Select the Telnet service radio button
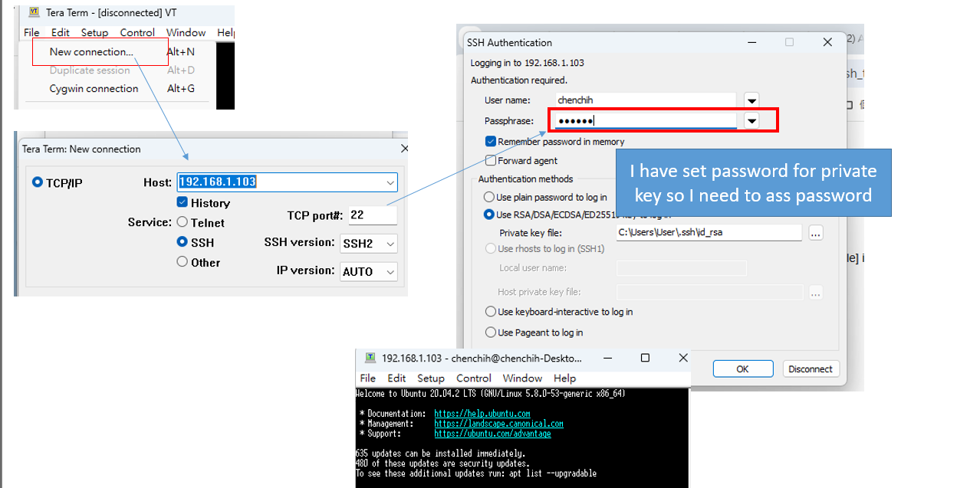The image size is (980, 488). [183, 222]
